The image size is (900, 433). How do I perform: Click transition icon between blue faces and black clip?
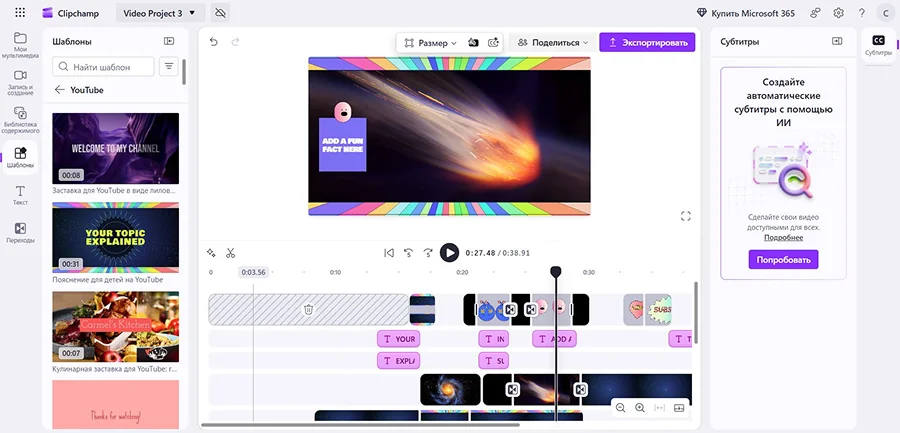point(510,310)
